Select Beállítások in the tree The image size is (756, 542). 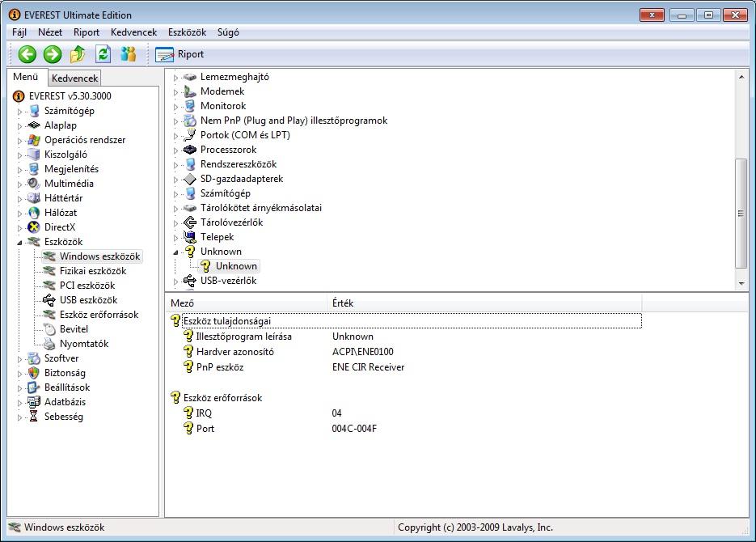[67, 387]
